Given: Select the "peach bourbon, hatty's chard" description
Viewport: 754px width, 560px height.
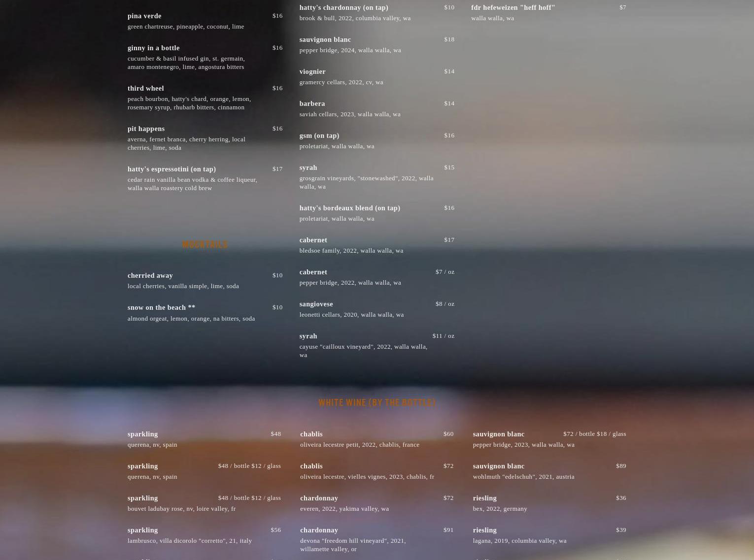Looking at the screenshot, I should (x=189, y=103).
